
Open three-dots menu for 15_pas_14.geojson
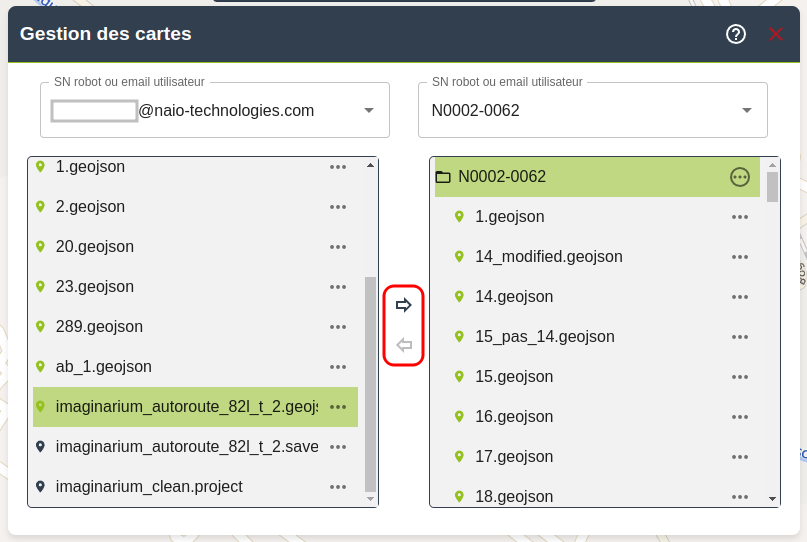[740, 337]
